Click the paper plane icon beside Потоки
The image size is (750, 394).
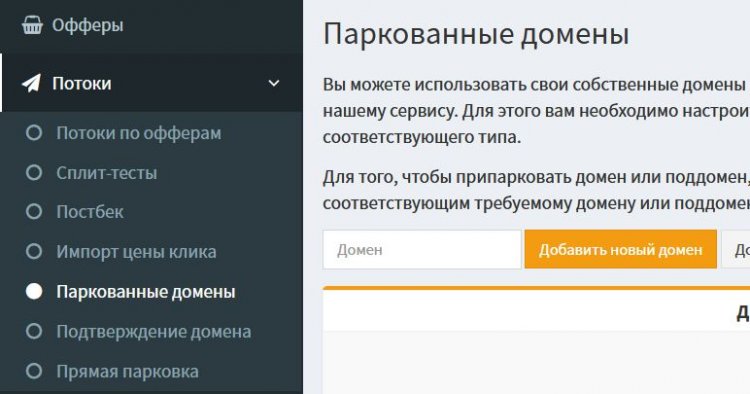pos(32,84)
